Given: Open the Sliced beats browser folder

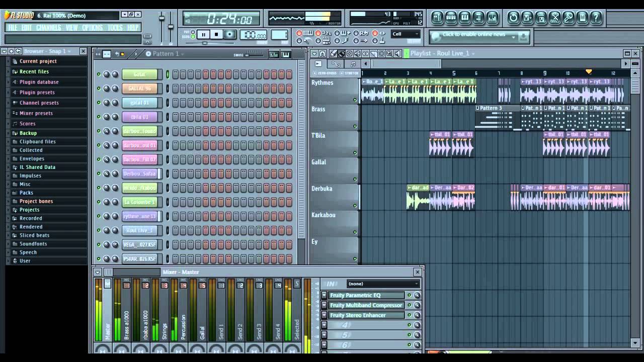Looking at the screenshot, I should click(x=34, y=235).
